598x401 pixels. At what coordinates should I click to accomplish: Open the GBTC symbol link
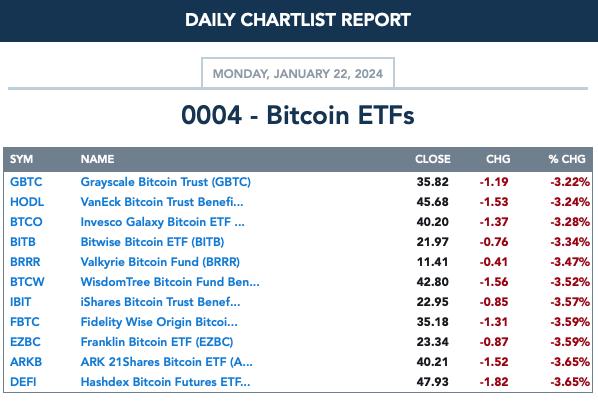pos(26,182)
